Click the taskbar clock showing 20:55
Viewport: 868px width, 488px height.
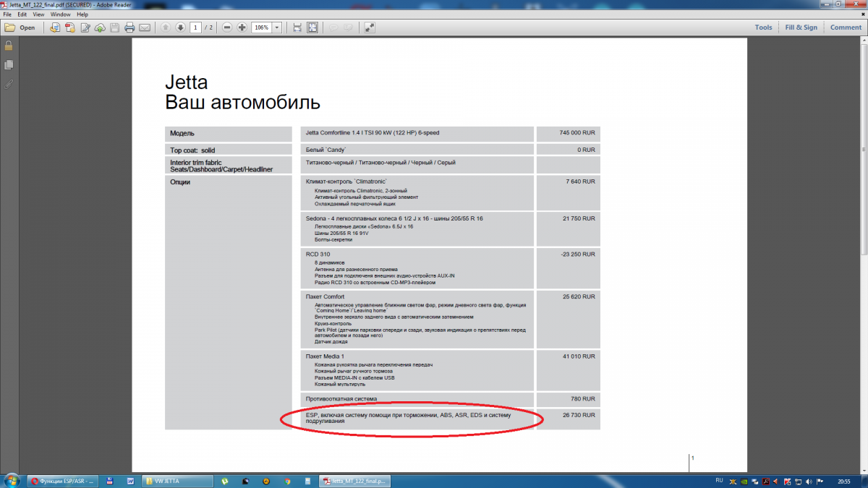(843, 481)
